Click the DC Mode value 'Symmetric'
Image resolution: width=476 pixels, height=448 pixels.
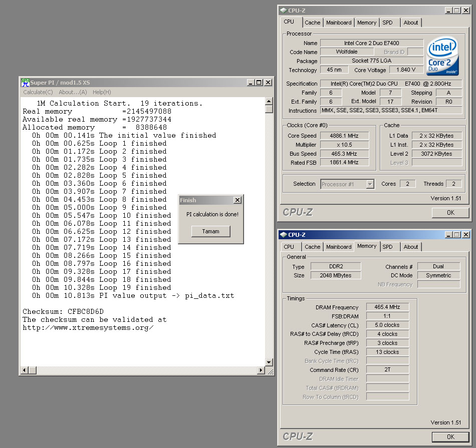click(x=438, y=275)
